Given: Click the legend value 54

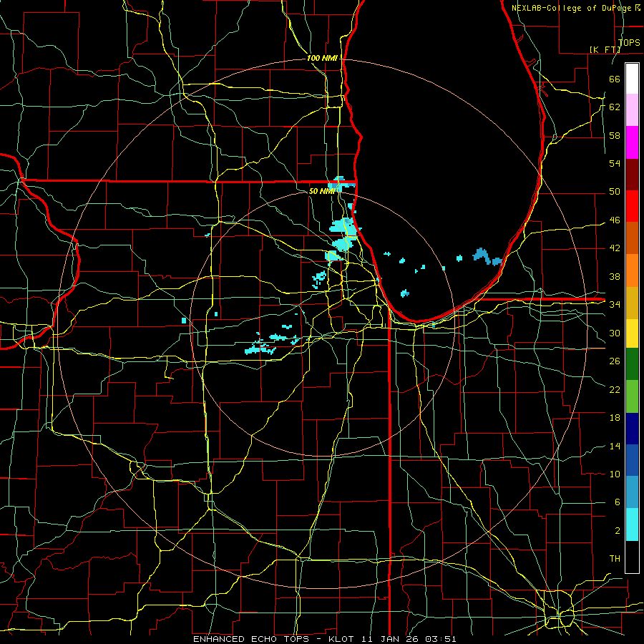Looking at the screenshot, I should tap(615, 163).
